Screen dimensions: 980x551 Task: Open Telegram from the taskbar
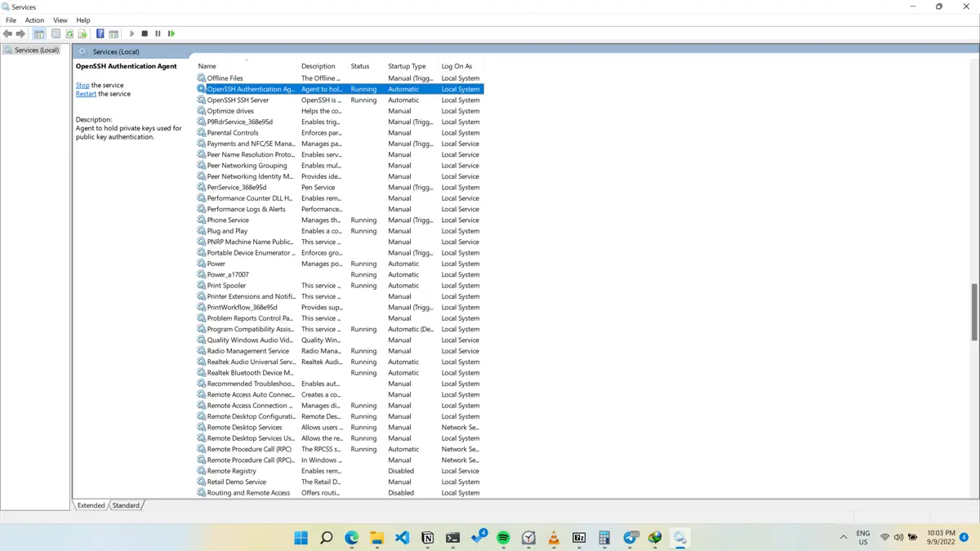(630, 537)
